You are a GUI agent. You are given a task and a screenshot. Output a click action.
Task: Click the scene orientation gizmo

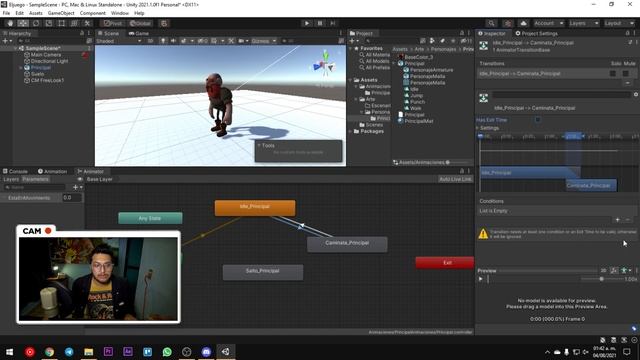(x=325, y=65)
